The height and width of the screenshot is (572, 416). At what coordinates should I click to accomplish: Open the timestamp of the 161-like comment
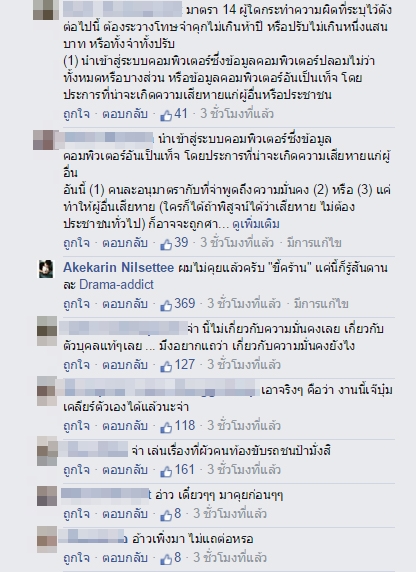(x=244, y=469)
